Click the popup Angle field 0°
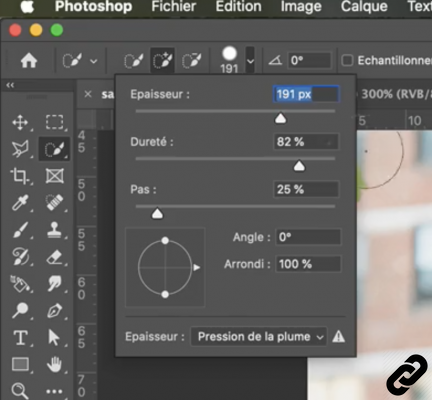The height and width of the screenshot is (400, 432). [x=308, y=237]
